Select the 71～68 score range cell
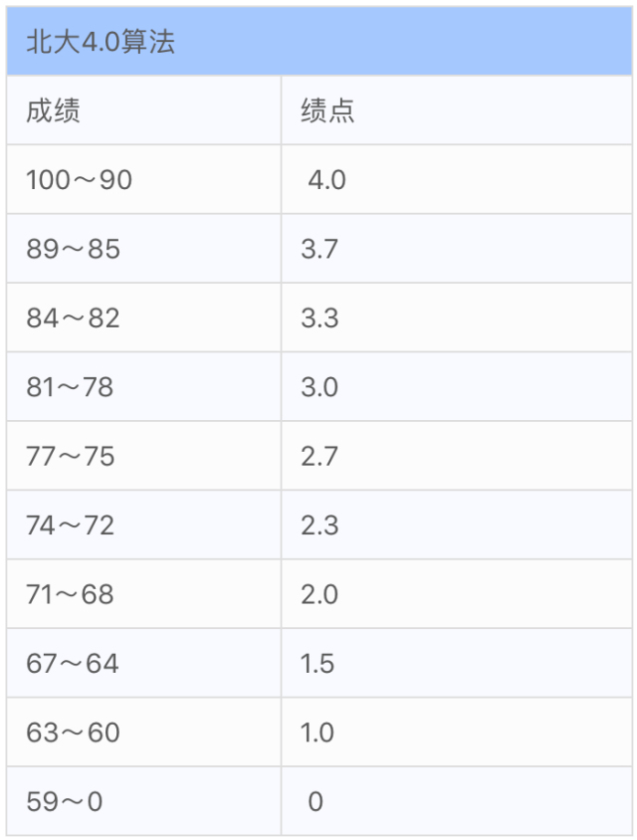 (x=143, y=594)
